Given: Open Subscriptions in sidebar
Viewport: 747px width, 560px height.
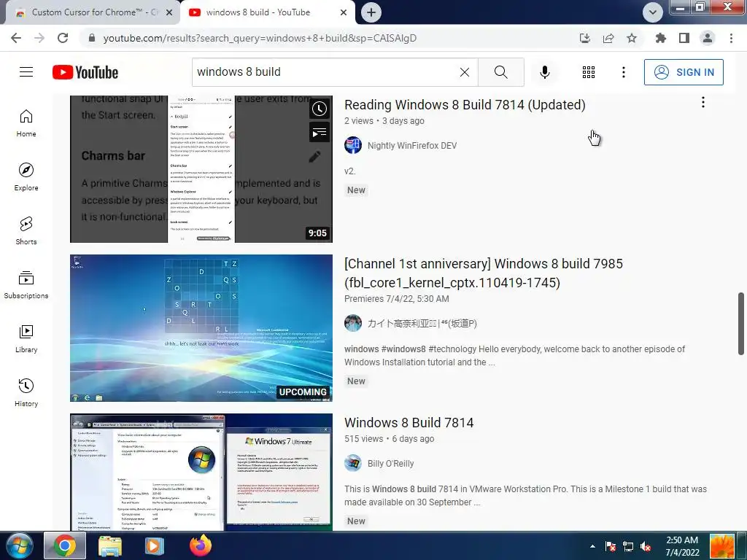Looking at the screenshot, I should point(26,284).
